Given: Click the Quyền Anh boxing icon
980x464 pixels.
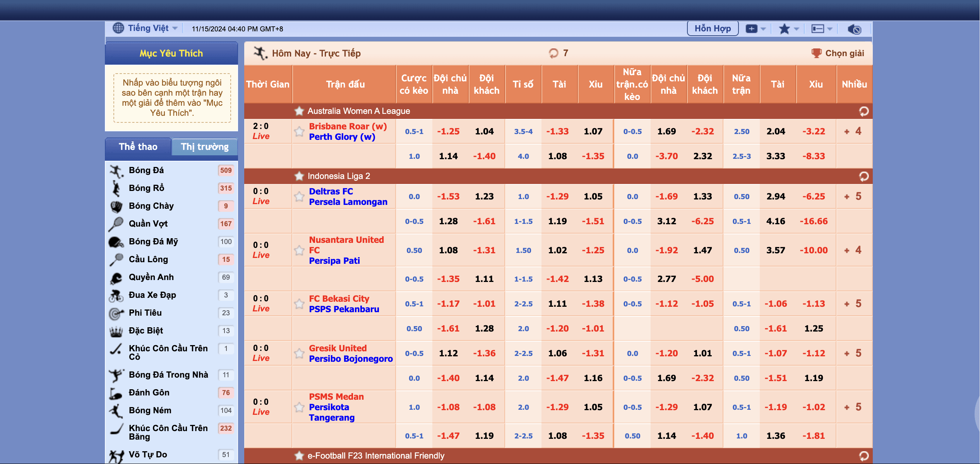Looking at the screenshot, I should click(x=116, y=278).
